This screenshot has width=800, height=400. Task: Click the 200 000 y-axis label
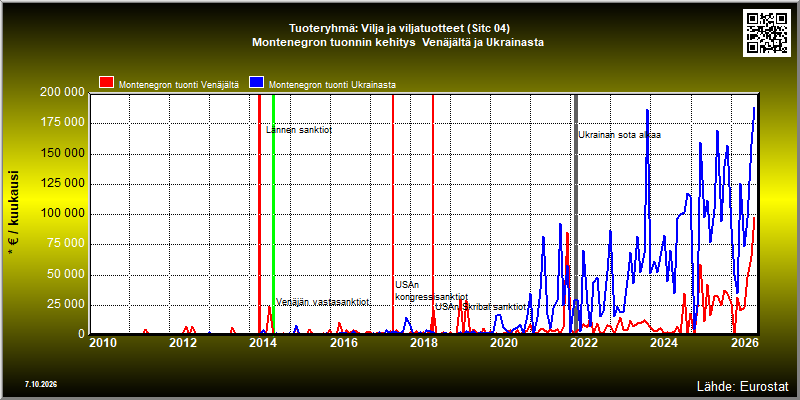(x=62, y=92)
